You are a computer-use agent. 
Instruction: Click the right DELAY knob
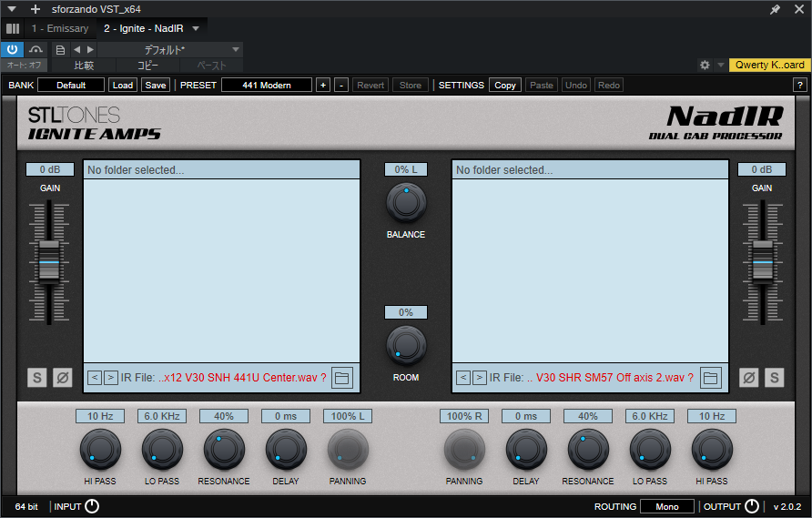526,449
